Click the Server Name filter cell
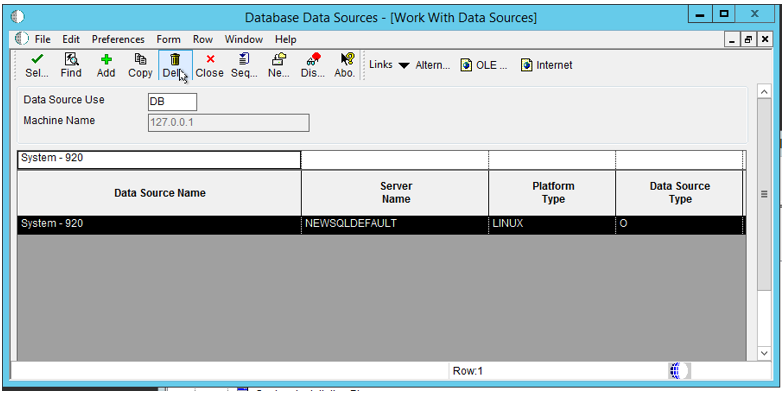The width and height of the screenshot is (782, 394). pos(394,160)
